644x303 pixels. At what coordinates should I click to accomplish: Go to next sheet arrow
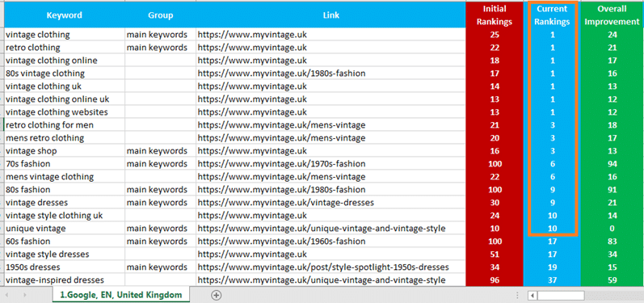24,295
